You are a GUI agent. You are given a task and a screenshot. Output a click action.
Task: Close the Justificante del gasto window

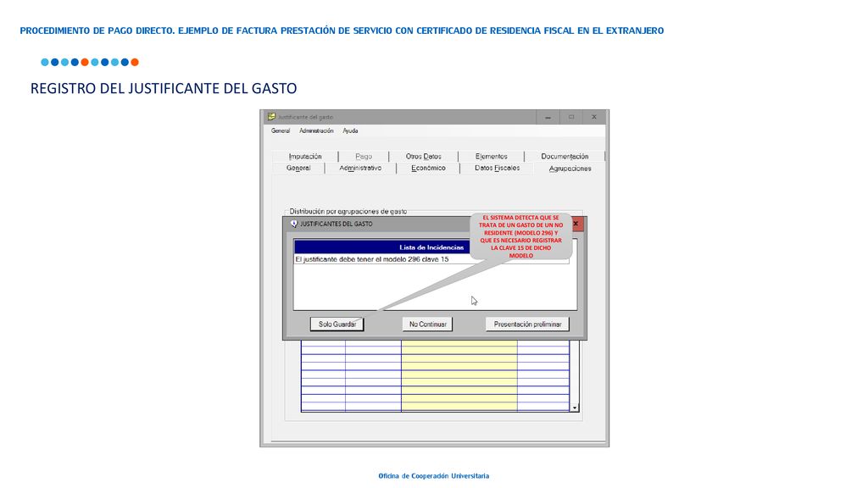[594, 117]
